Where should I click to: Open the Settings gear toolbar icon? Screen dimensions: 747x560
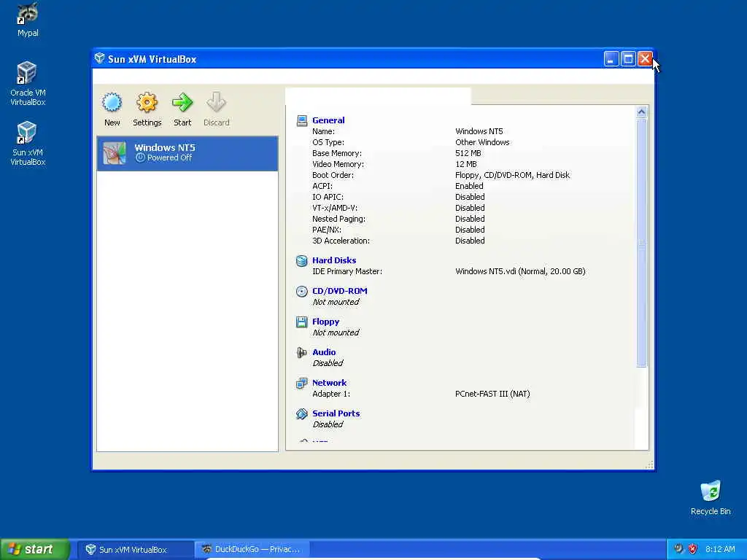[147, 102]
